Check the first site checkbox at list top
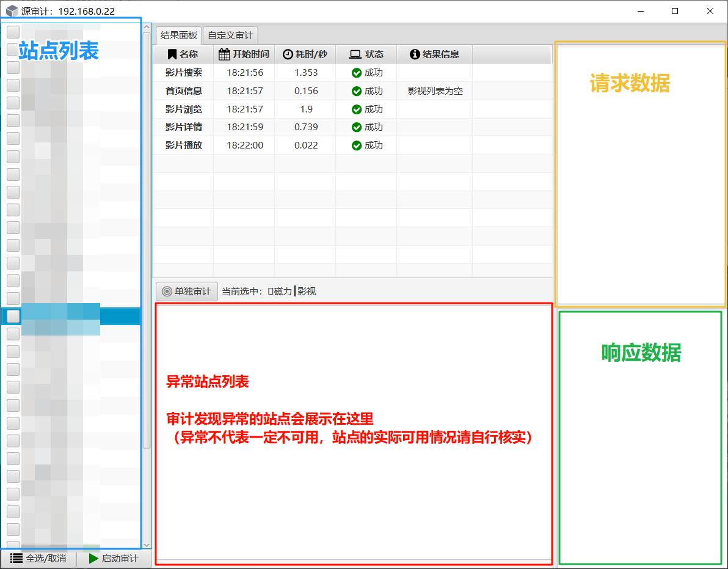728x569 pixels. click(12, 32)
